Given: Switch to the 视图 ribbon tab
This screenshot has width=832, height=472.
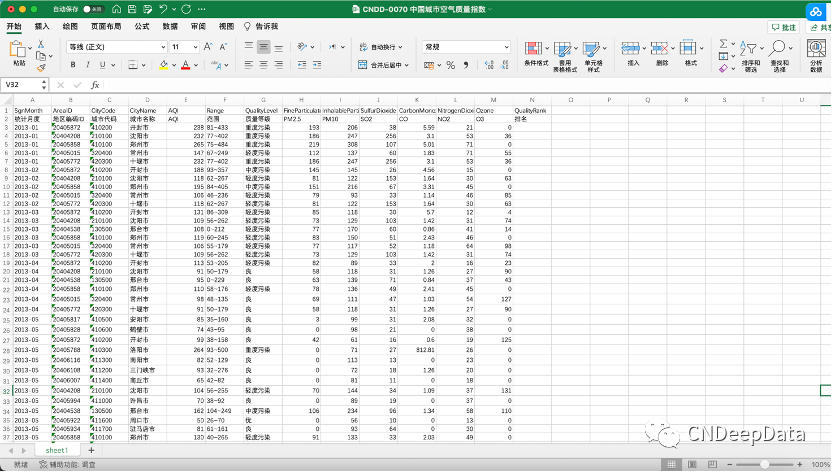Looking at the screenshot, I should 227,27.
